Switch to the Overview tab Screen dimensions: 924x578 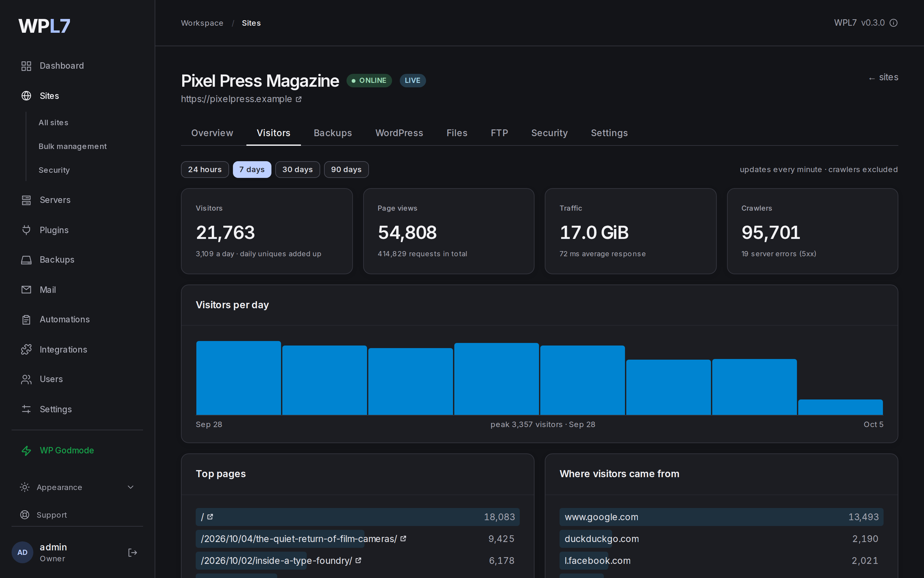[x=212, y=133]
